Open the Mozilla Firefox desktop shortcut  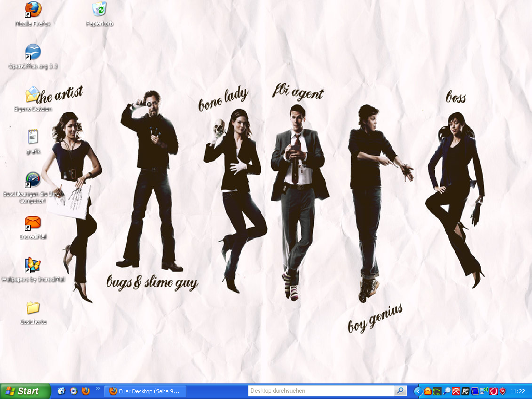33,14
